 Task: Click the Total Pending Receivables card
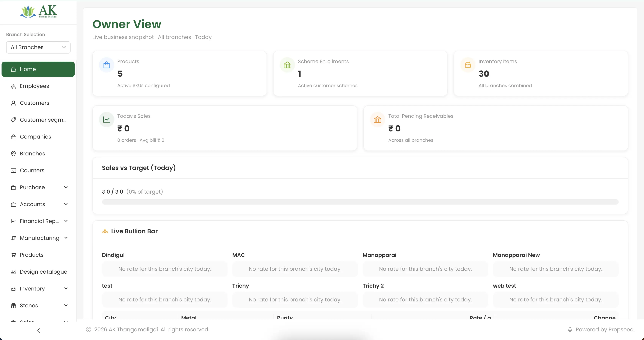[x=496, y=128]
